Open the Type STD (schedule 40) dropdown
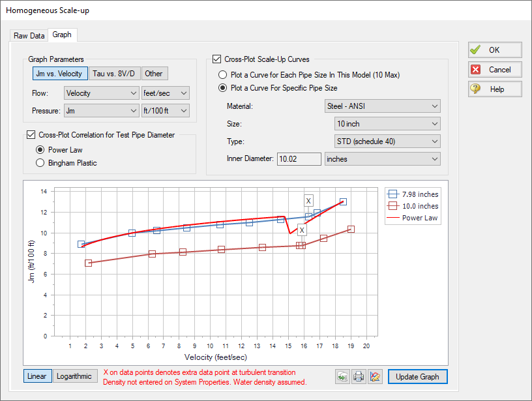This screenshot has height=401, width=532. pos(387,141)
